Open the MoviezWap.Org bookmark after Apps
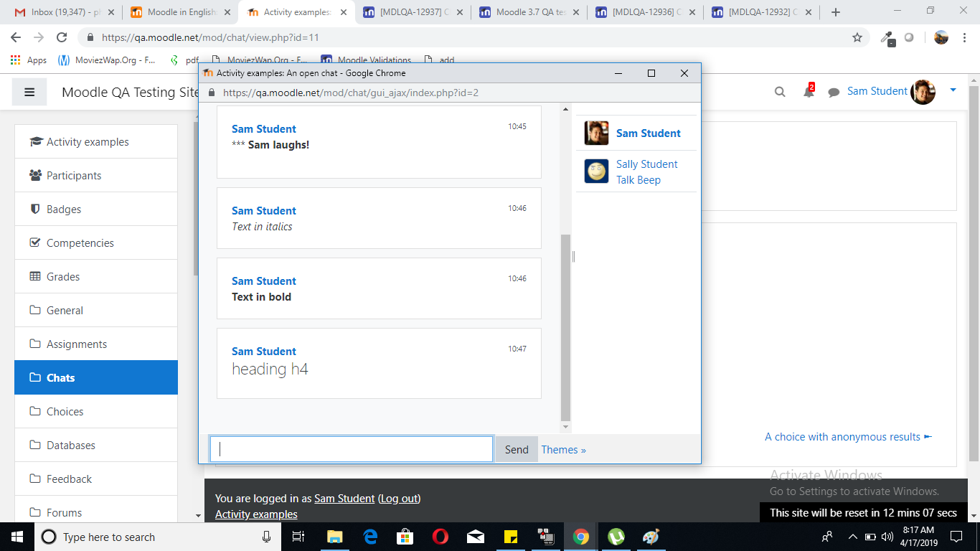The height and width of the screenshot is (551, 980). (107, 60)
